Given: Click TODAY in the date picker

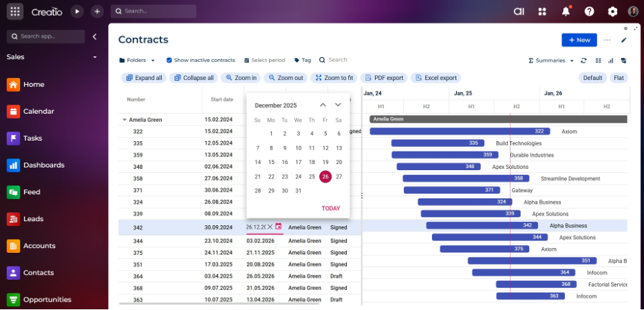Looking at the screenshot, I should point(330,208).
